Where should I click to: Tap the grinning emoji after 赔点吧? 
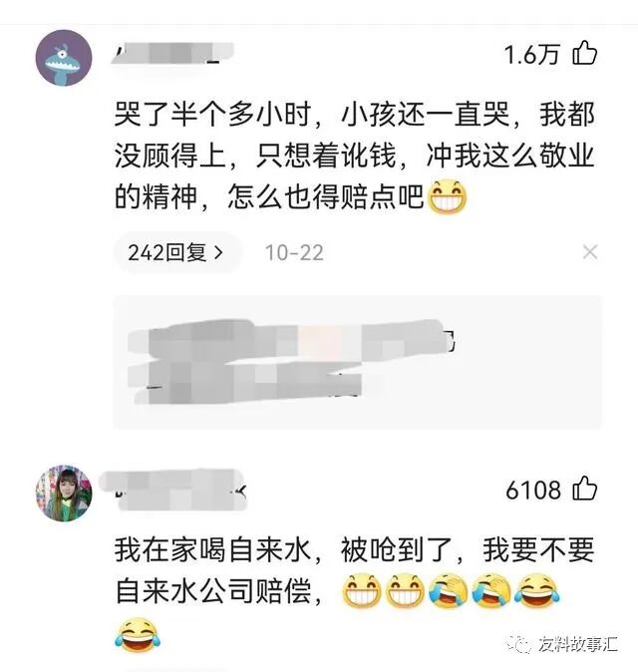click(x=448, y=197)
